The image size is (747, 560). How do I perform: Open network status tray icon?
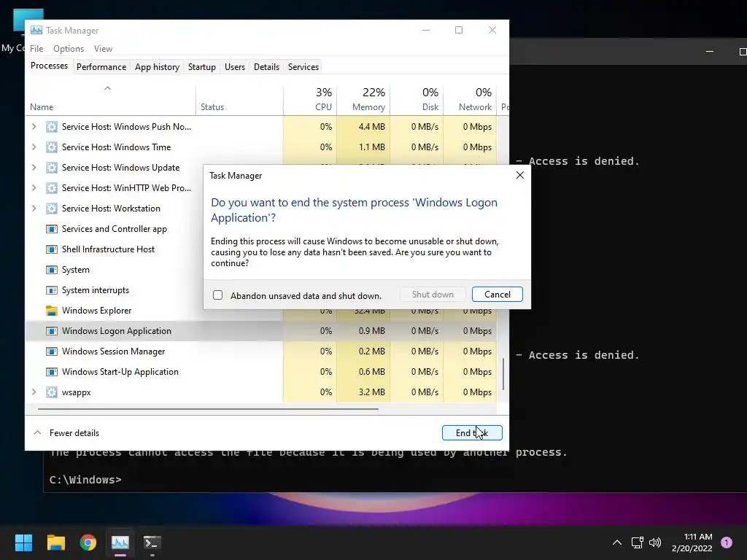tap(637, 542)
